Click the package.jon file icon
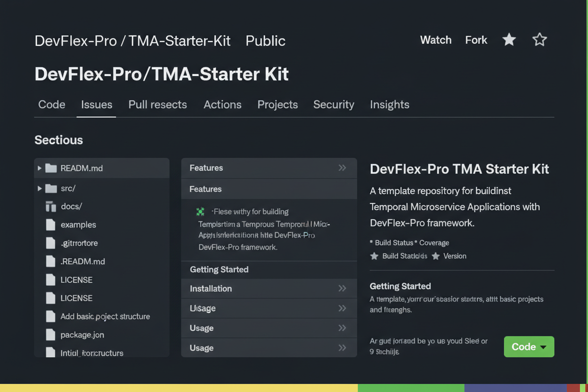This screenshot has height=392, width=588. click(51, 335)
